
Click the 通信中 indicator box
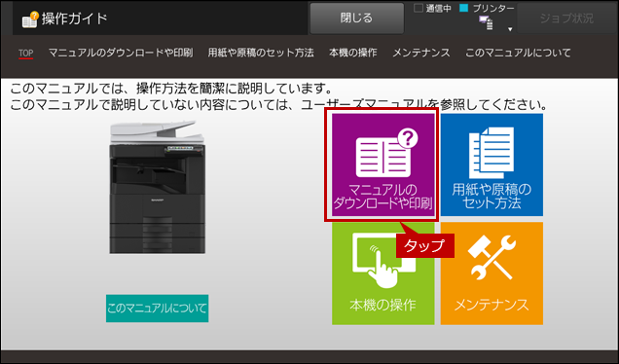(x=419, y=8)
